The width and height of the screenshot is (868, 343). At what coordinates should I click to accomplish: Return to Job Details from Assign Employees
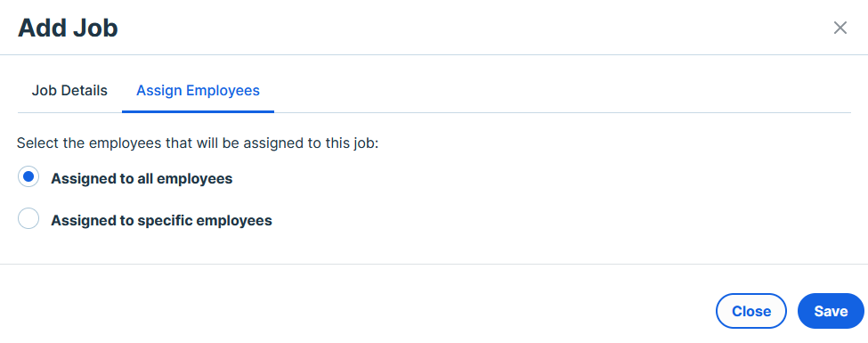point(69,90)
